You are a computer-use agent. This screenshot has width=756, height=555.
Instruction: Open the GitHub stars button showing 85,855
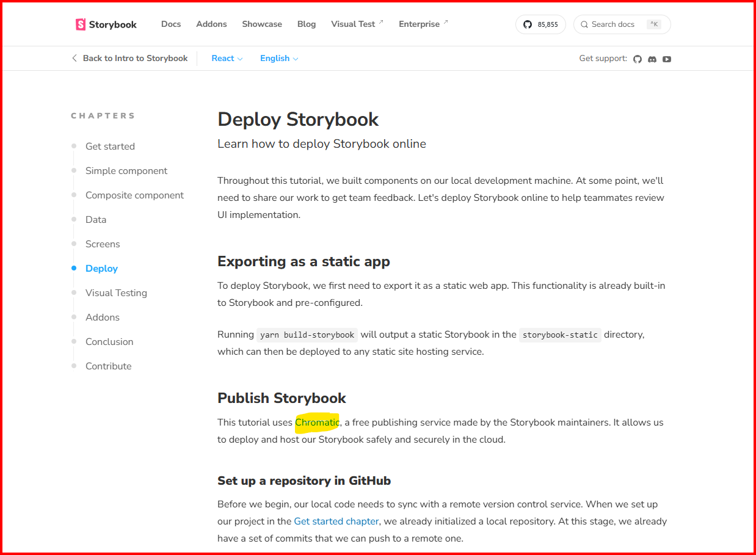[x=540, y=24]
